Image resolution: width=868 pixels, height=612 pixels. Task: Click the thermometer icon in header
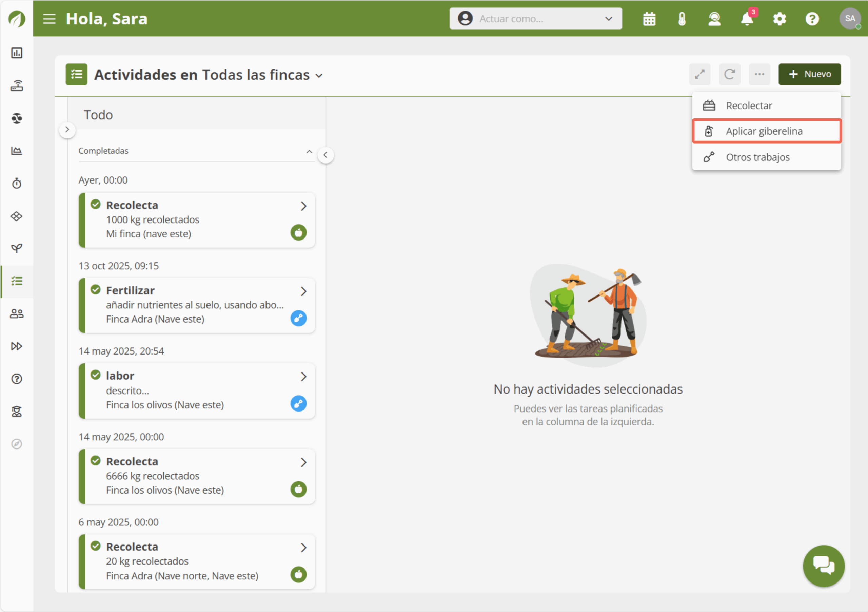point(682,19)
